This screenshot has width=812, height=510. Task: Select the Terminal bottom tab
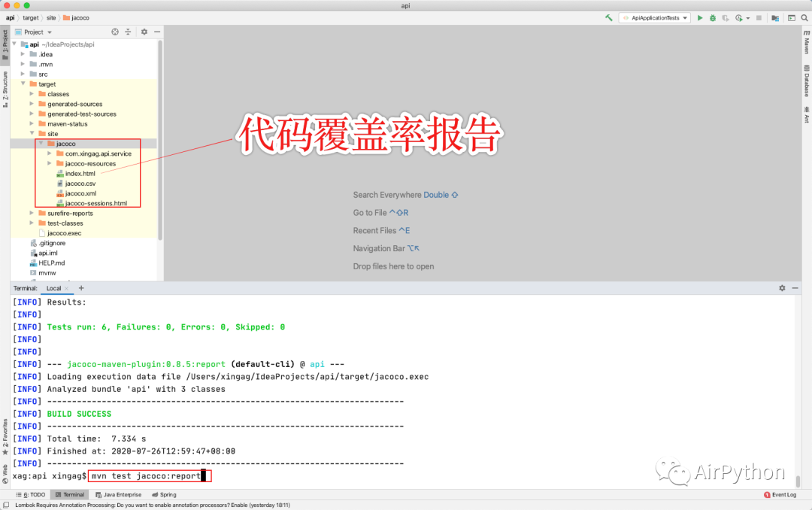point(69,494)
